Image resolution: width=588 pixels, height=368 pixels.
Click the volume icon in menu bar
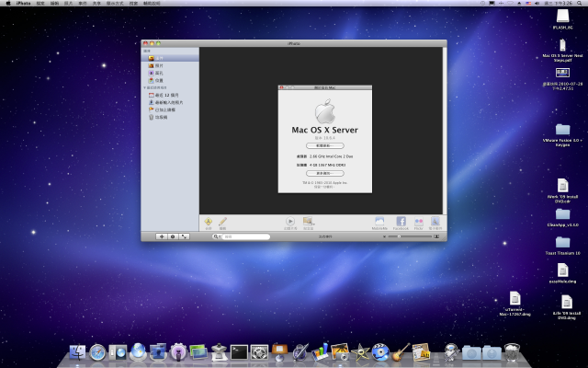[x=537, y=3]
